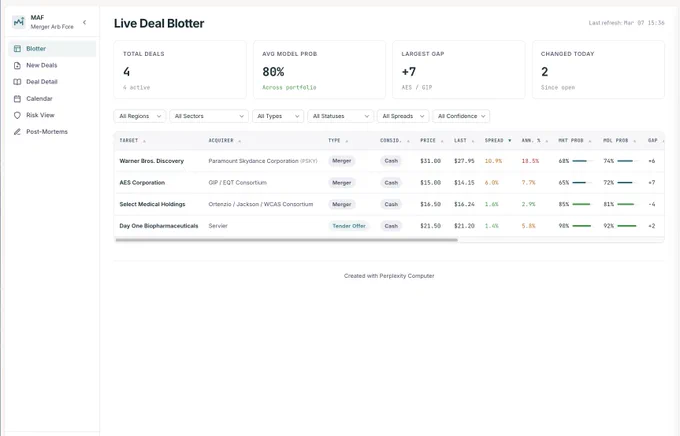This screenshot has width=680, height=436.
Task: Click the Last refresh timestamp
Action: point(626,23)
